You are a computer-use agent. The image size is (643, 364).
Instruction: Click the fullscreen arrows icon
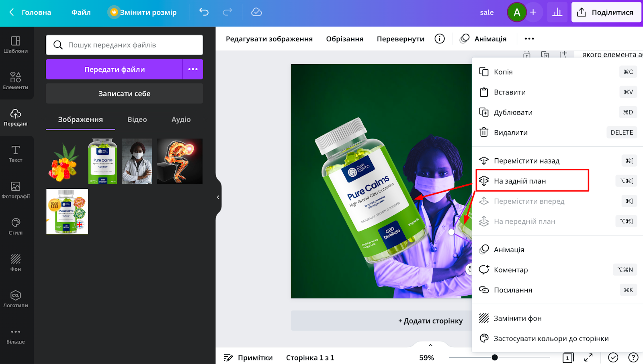point(588,357)
